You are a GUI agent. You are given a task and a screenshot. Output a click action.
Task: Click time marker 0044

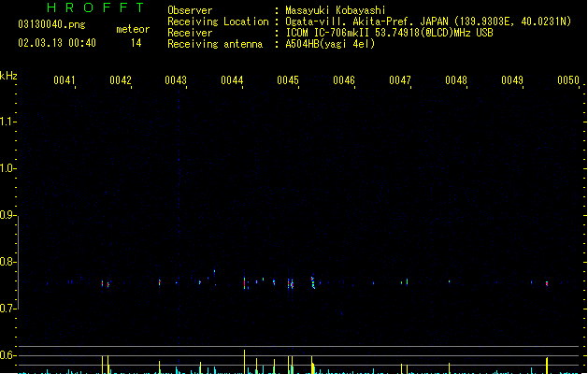pos(232,80)
